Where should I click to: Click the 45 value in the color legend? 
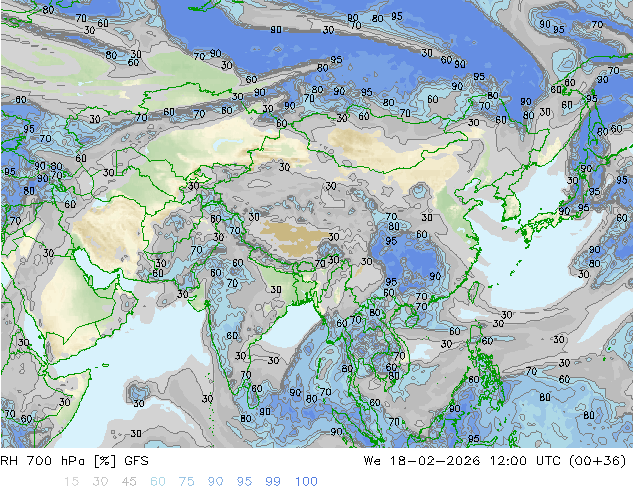click(129, 482)
